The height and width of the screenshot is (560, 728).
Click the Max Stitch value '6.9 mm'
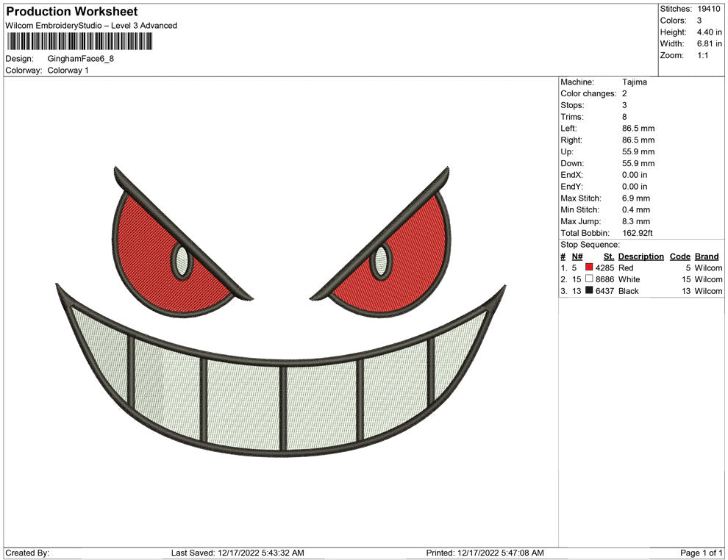click(x=636, y=198)
